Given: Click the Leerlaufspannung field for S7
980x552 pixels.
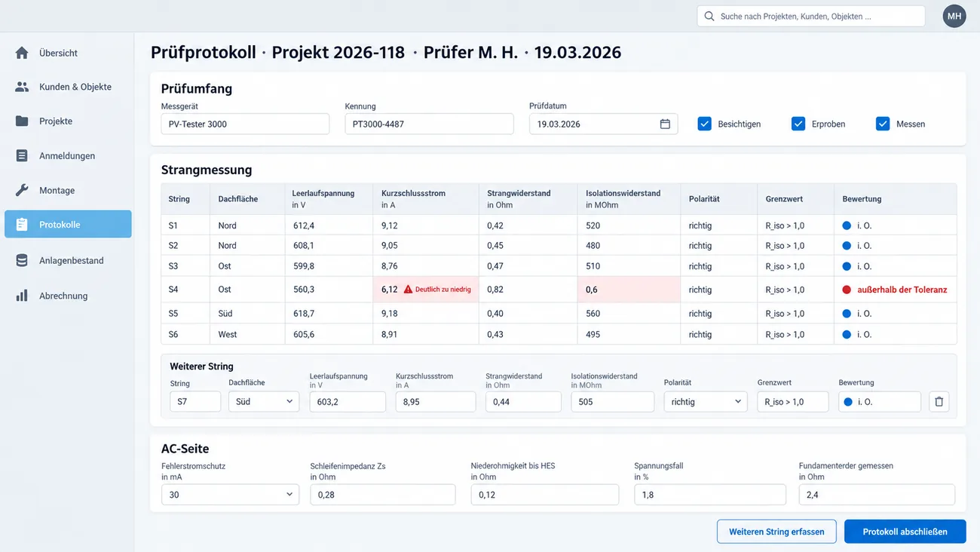Looking at the screenshot, I should pyautogui.click(x=348, y=402).
